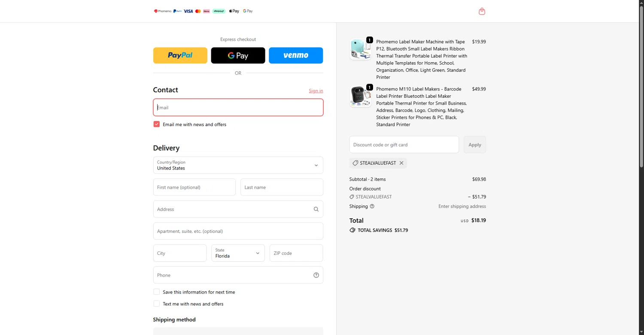The width and height of the screenshot is (644, 335).
Task: Click tag icon next to order discount code
Action: pyautogui.click(x=352, y=197)
